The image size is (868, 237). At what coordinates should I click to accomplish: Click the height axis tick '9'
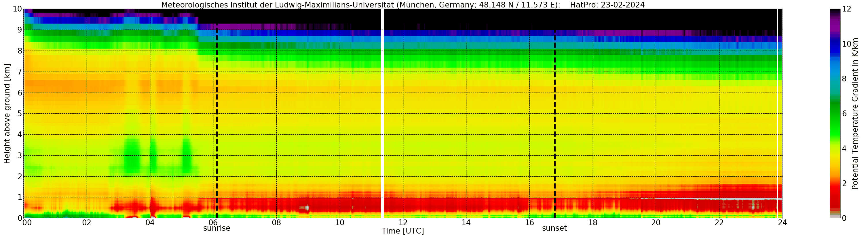[20, 30]
